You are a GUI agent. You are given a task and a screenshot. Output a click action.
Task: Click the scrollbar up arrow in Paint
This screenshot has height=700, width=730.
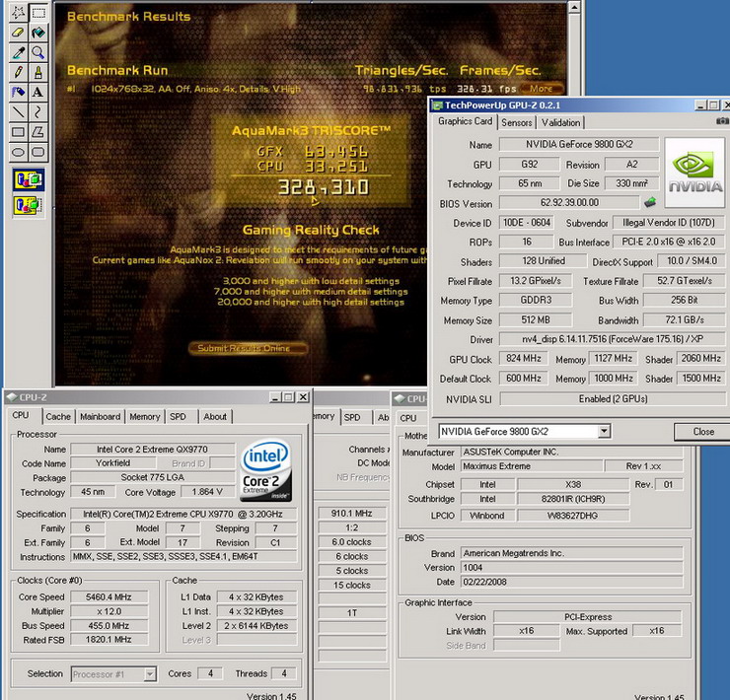click(574, 7)
